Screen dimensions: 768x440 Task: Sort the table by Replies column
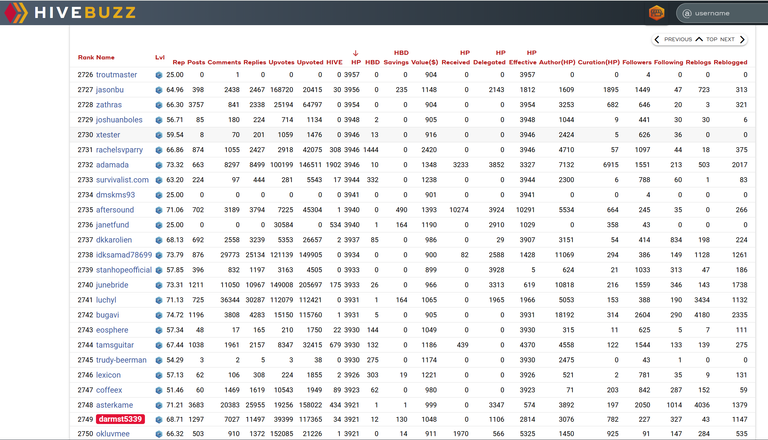click(255, 62)
